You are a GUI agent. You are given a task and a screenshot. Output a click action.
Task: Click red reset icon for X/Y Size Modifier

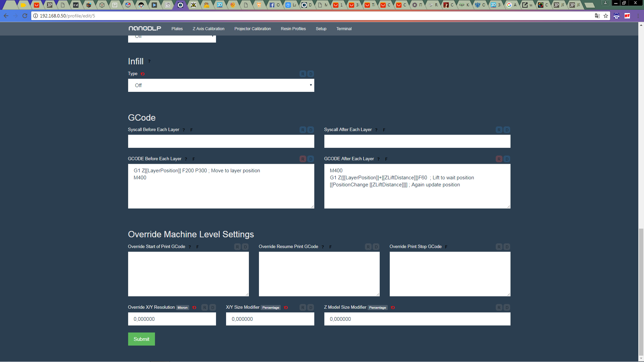pyautogui.click(x=286, y=308)
